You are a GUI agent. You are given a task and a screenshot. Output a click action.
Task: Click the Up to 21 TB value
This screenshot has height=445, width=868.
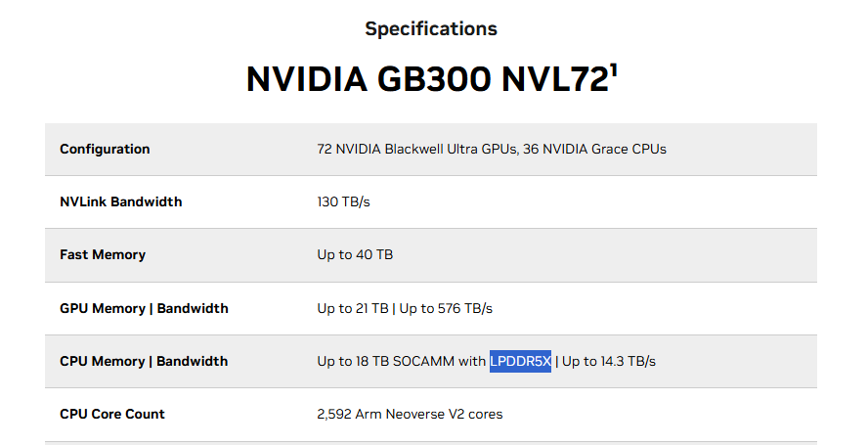pyautogui.click(x=352, y=309)
